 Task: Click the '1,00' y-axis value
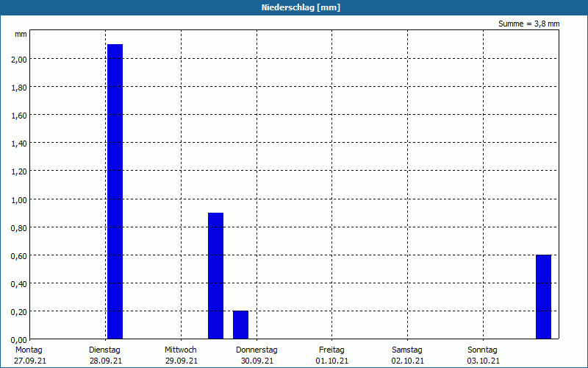pyautogui.click(x=19, y=199)
